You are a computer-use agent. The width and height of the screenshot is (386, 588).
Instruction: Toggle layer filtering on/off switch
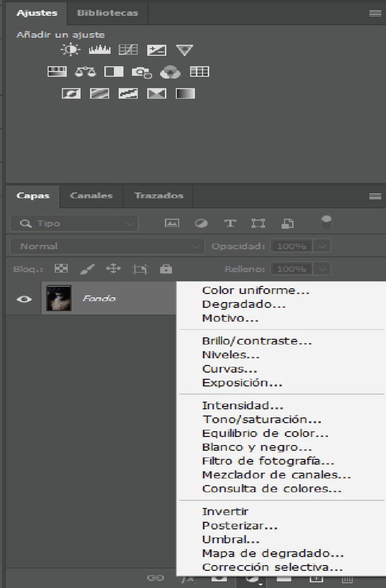click(327, 222)
